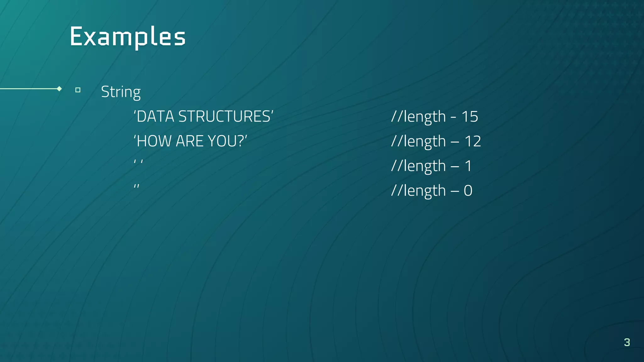
Task: Click the word STRUCTURES in first example
Action: [224, 117]
